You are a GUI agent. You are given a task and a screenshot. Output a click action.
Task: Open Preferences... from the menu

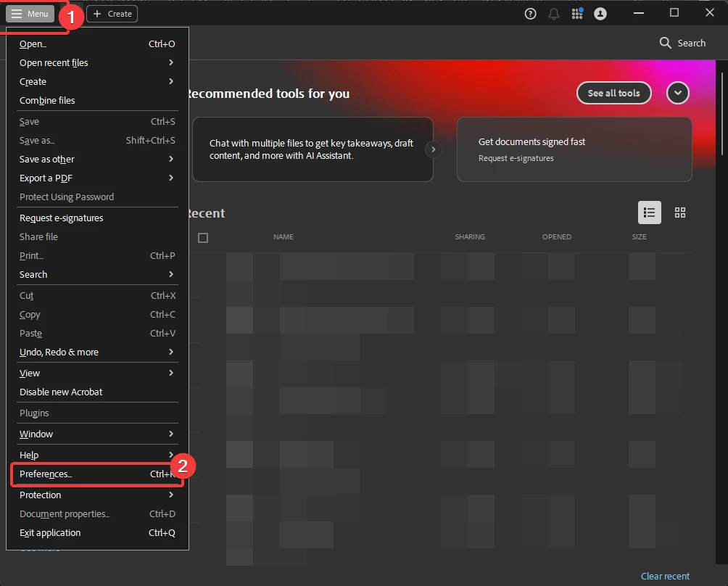pos(97,474)
